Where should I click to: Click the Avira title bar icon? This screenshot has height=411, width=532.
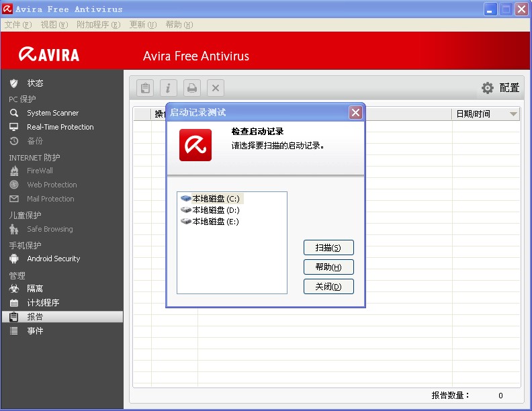(7, 9)
